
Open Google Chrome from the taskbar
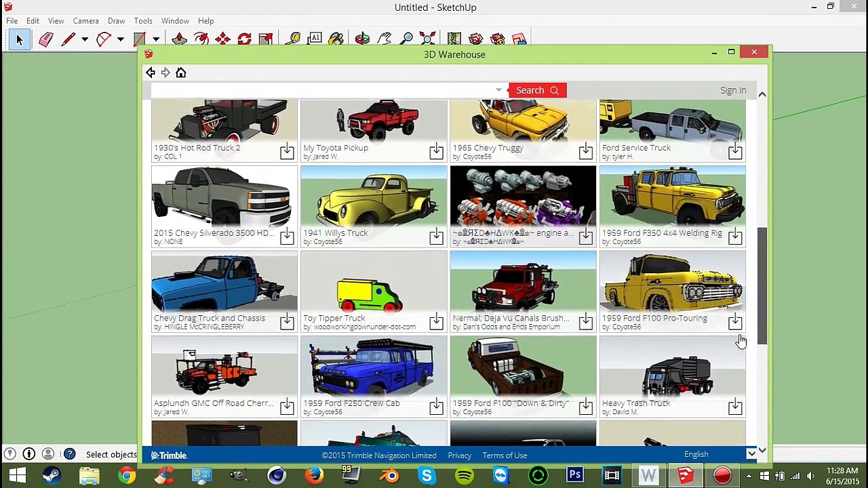[126, 475]
